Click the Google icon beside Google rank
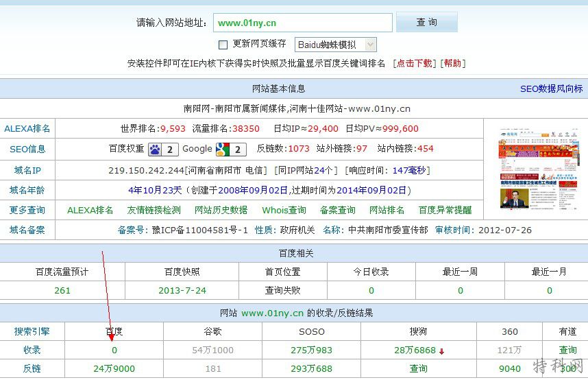 pyautogui.click(x=223, y=150)
